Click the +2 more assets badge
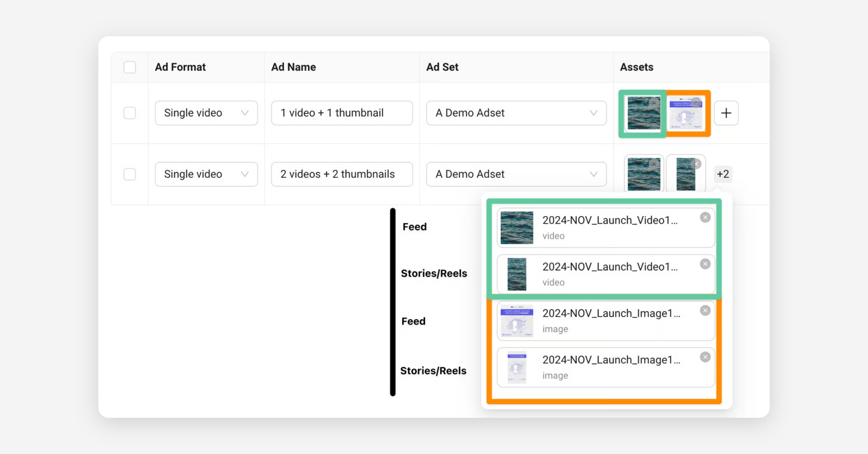 click(723, 174)
